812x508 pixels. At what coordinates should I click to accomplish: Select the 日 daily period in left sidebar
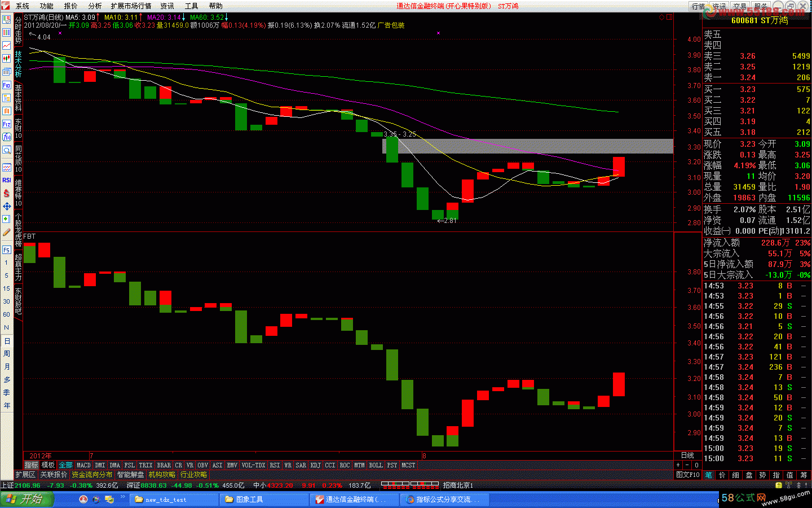click(7, 341)
